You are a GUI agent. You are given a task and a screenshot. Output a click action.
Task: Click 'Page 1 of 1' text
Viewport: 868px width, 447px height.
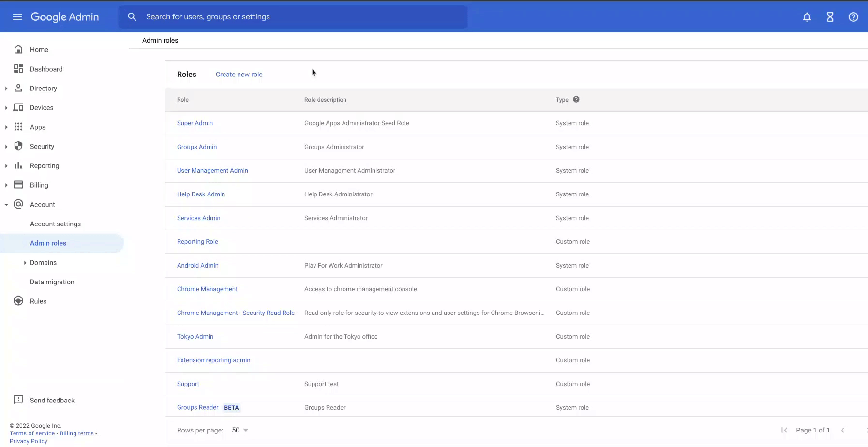pyautogui.click(x=812, y=430)
